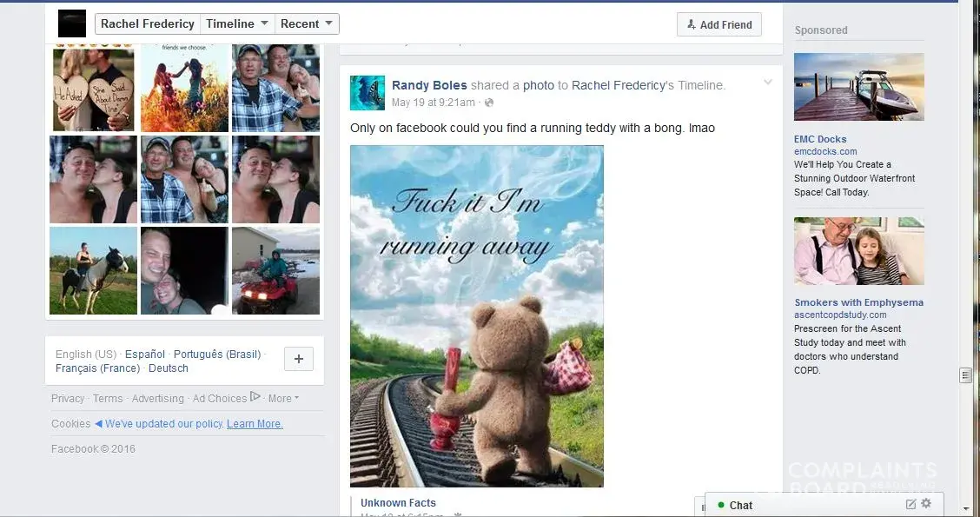Open the Terms footer link
The image size is (980, 517).
tap(108, 398)
